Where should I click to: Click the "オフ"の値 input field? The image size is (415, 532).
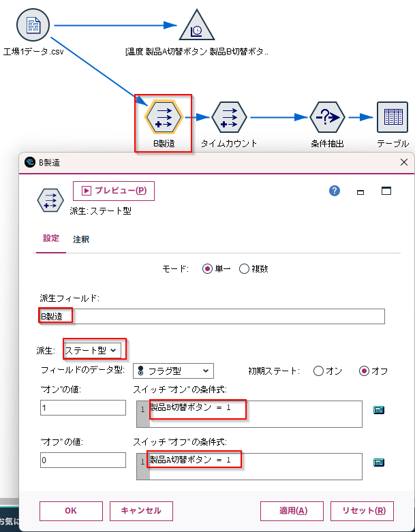pos(83,460)
